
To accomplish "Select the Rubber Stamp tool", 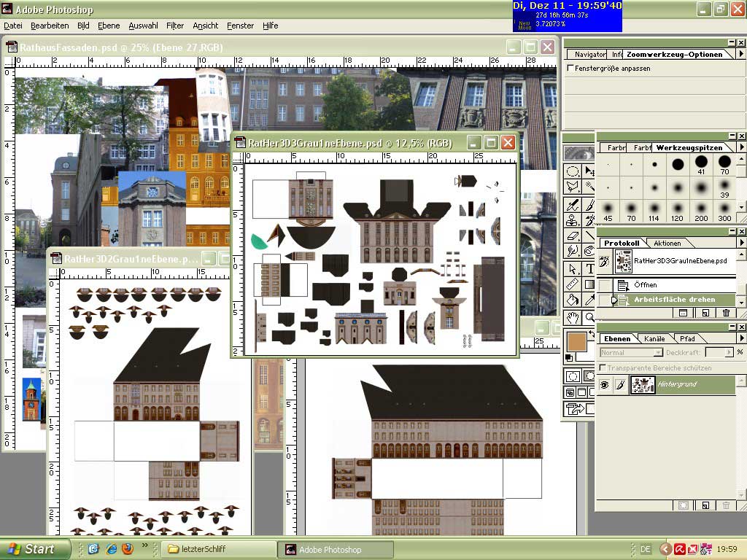I will pyautogui.click(x=572, y=220).
